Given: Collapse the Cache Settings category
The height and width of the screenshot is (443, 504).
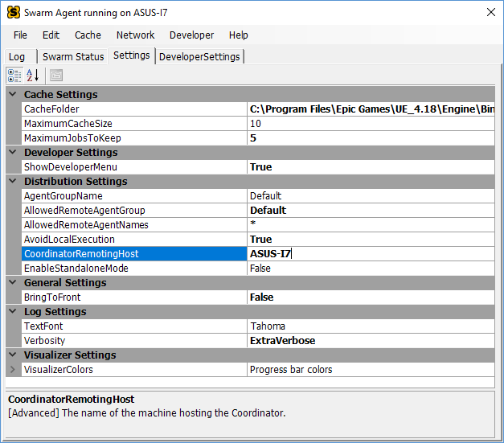Looking at the screenshot, I should 13,94.
